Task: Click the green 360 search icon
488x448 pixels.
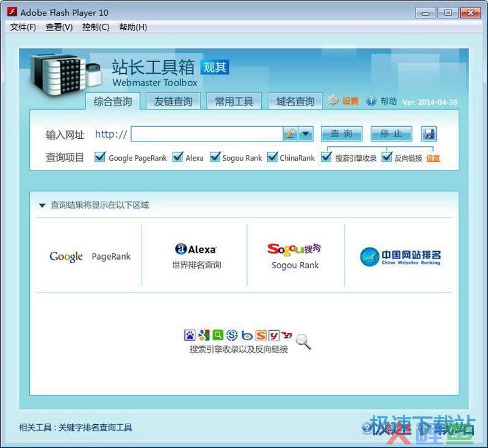Action: [218, 335]
